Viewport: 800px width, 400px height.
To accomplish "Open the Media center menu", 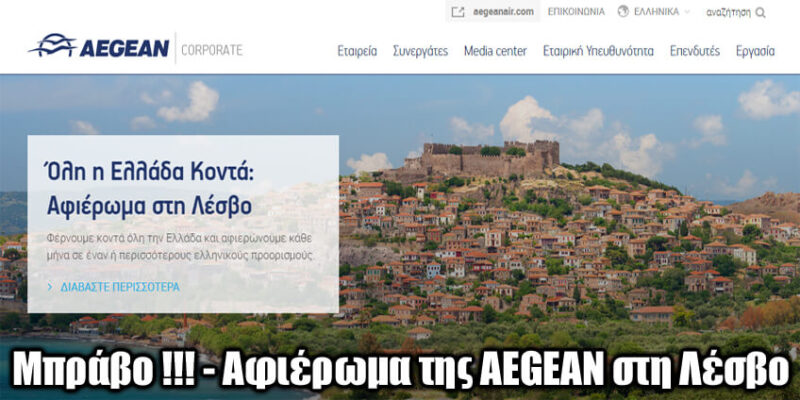I will (495, 51).
